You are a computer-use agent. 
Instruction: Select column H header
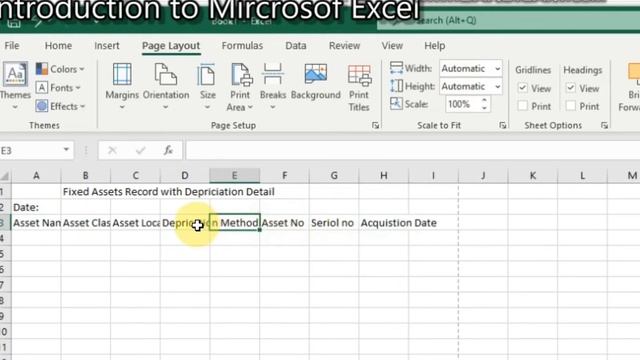(x=384, y=176)
